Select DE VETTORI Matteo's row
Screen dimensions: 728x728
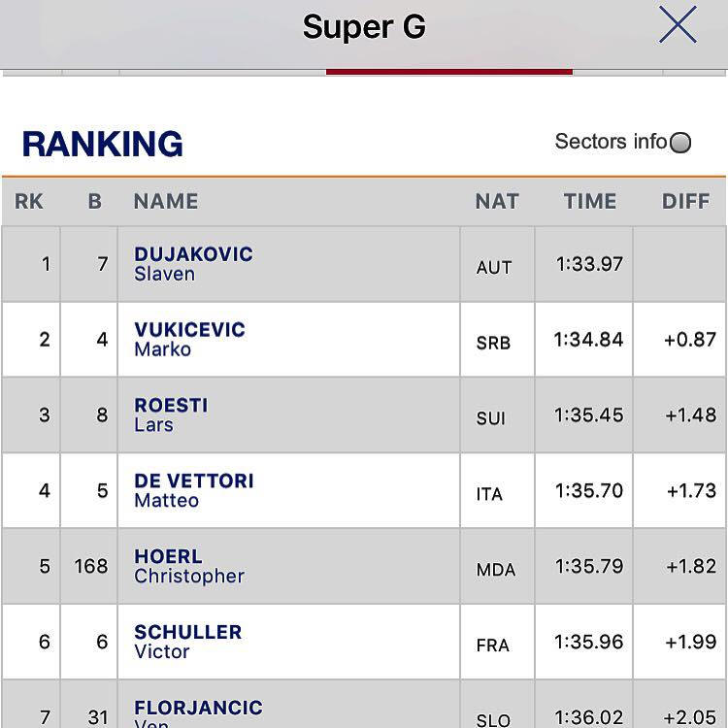(193, 490)
